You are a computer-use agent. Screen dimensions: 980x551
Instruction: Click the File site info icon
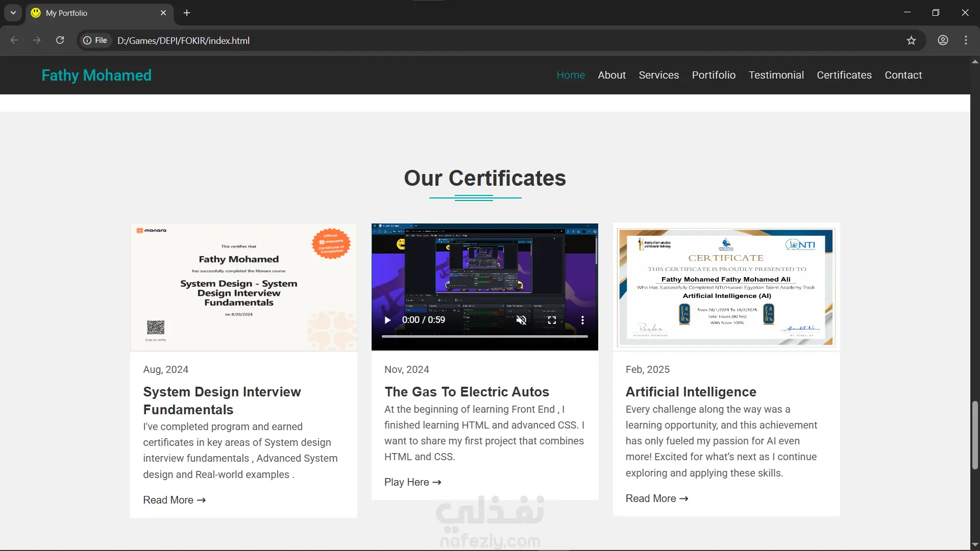tap(95, 40)
